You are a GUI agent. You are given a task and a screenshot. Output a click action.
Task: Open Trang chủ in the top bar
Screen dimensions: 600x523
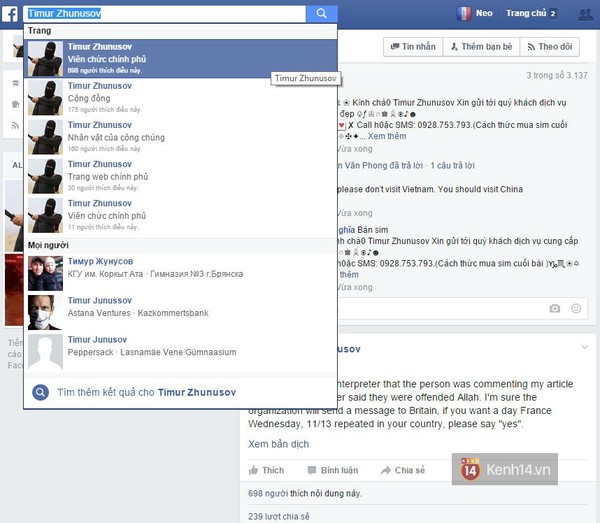pos(526,13)
